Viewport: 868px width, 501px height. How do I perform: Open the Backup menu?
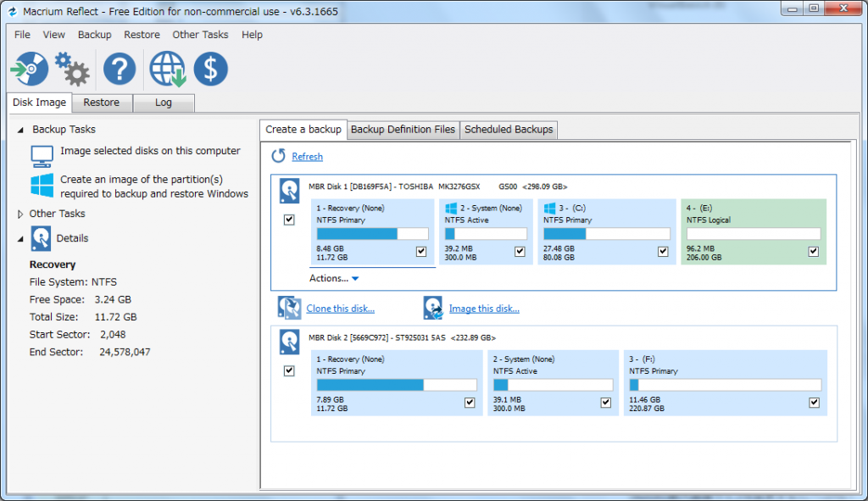[x=95, y=34]
